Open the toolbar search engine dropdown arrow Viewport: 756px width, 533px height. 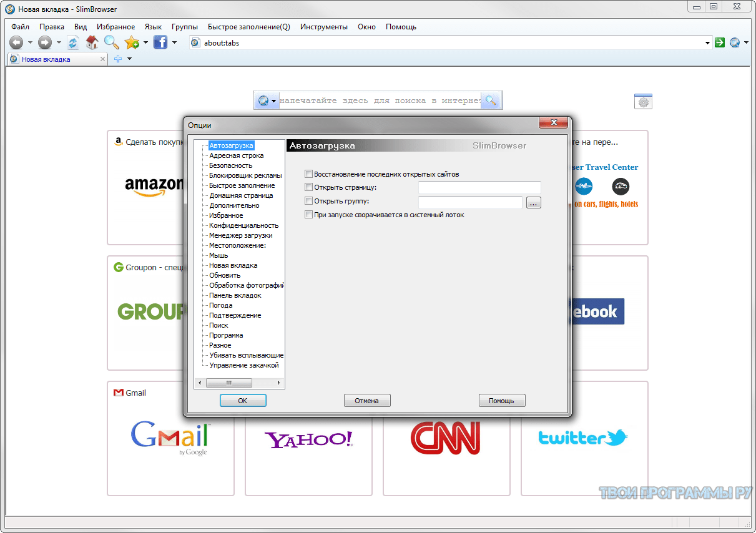(x=746, y=43)
